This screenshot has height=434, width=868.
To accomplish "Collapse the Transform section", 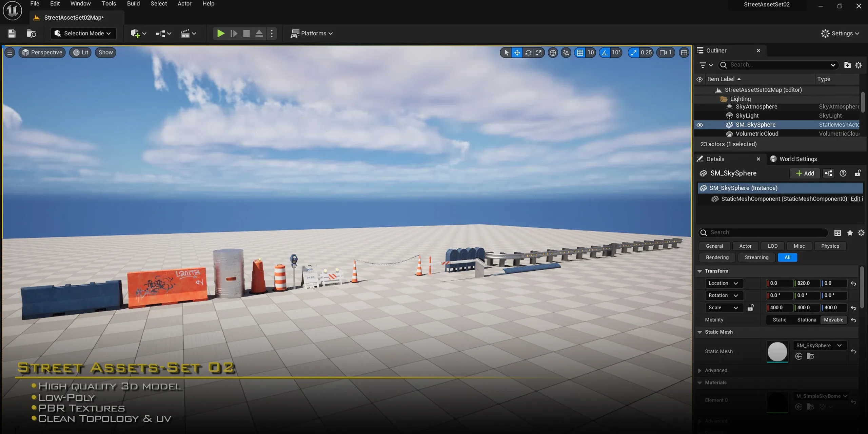I will click(700, 271).
